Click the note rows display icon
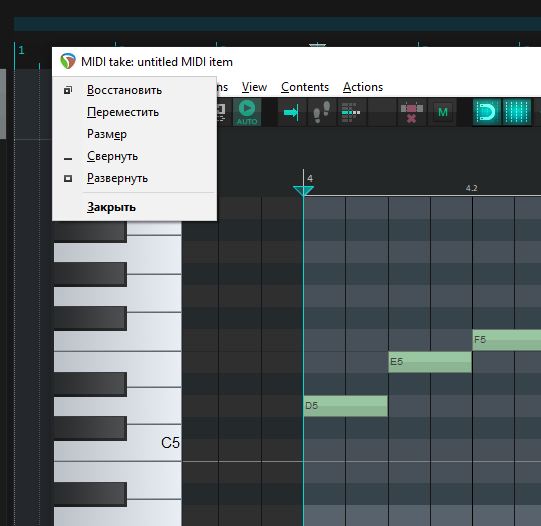 [x=351, y=112]
